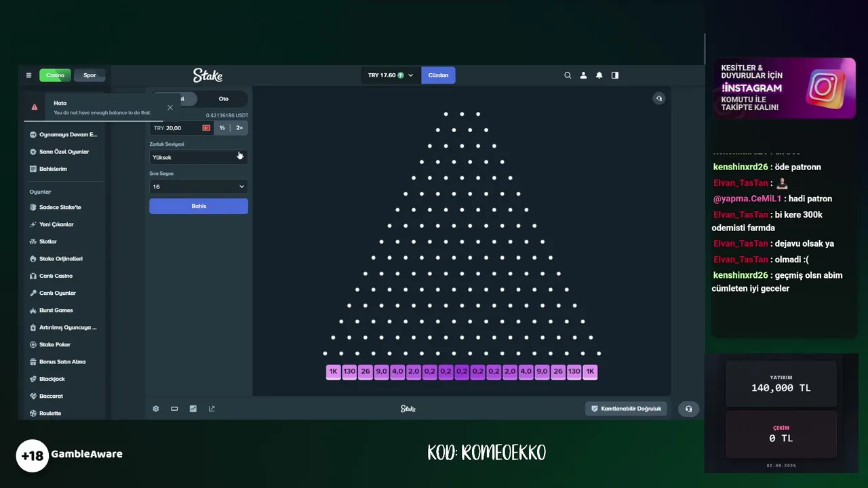Halve the bet with the ½ button
The image size is (868, 488).
[x=222, y=128]
